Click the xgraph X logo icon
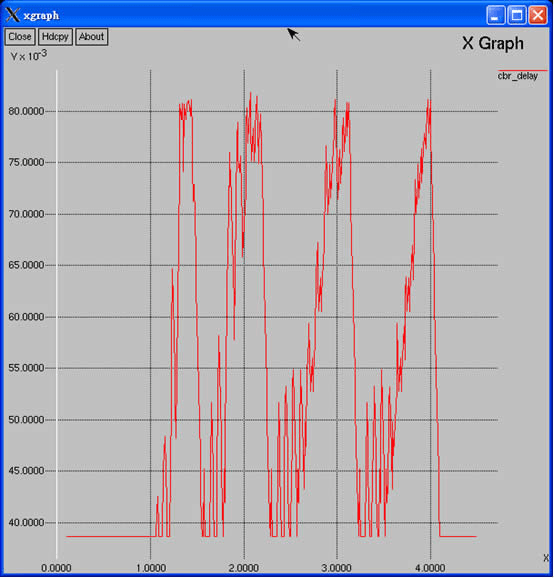The width and height of the screenshot is (554, 578). click(13, 15)
